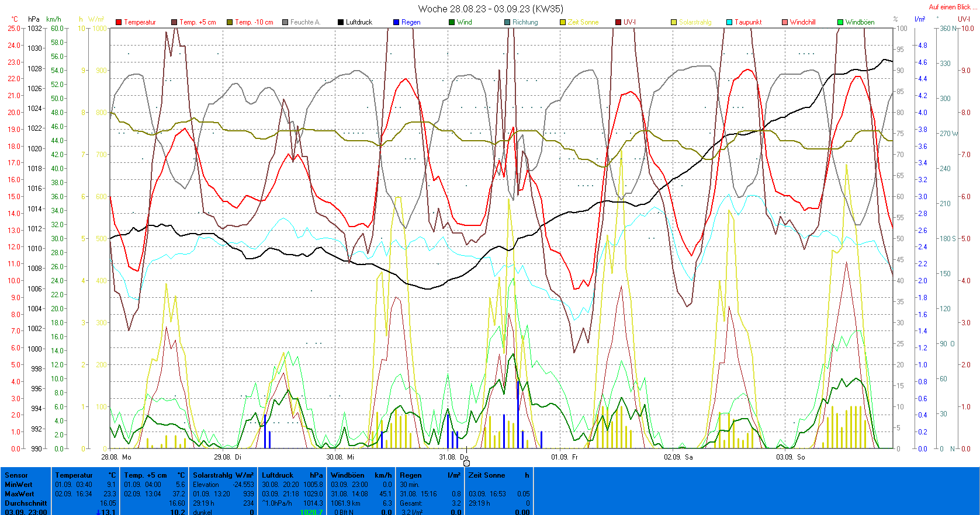The image size is (980, 515).
Task: Click the round marker below '31.08. Do'
Action: pyautogui.click(x=466, y=464)
